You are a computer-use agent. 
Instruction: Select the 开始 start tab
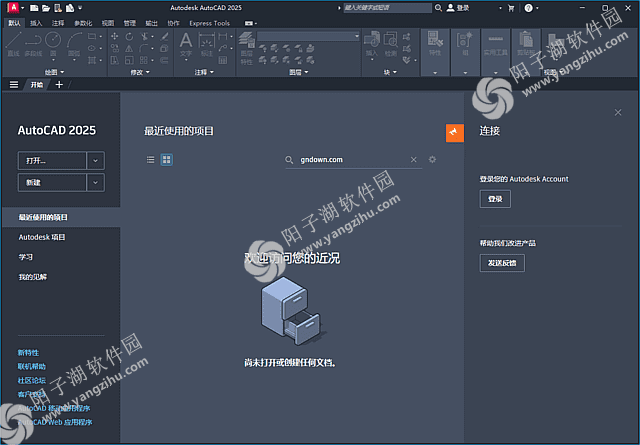click(37, 85)
